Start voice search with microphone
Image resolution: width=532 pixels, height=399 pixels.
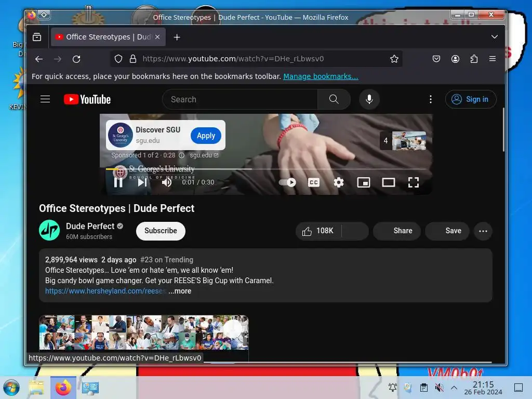369,99
